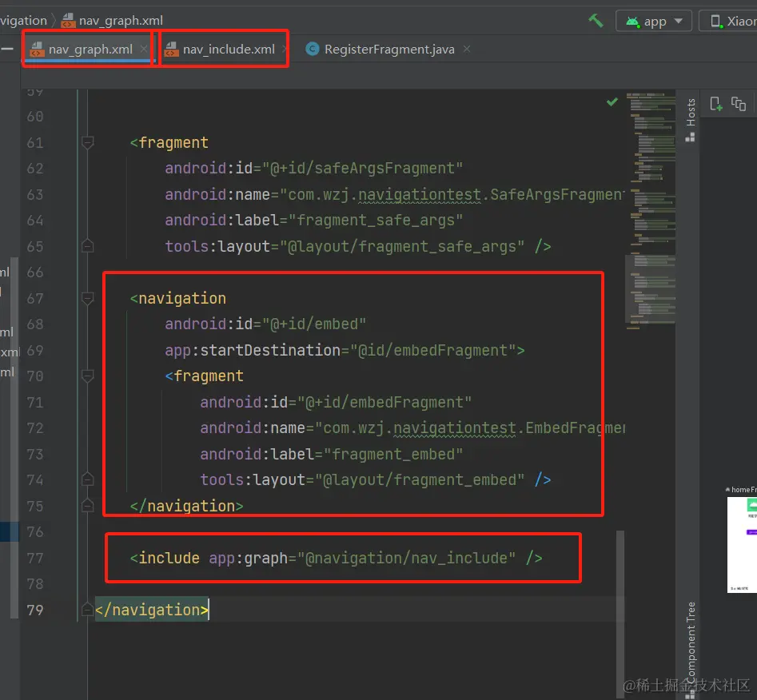Click fold end marker at line 74
This screenshot has width=757, height=700.
[x=87, y=479]
